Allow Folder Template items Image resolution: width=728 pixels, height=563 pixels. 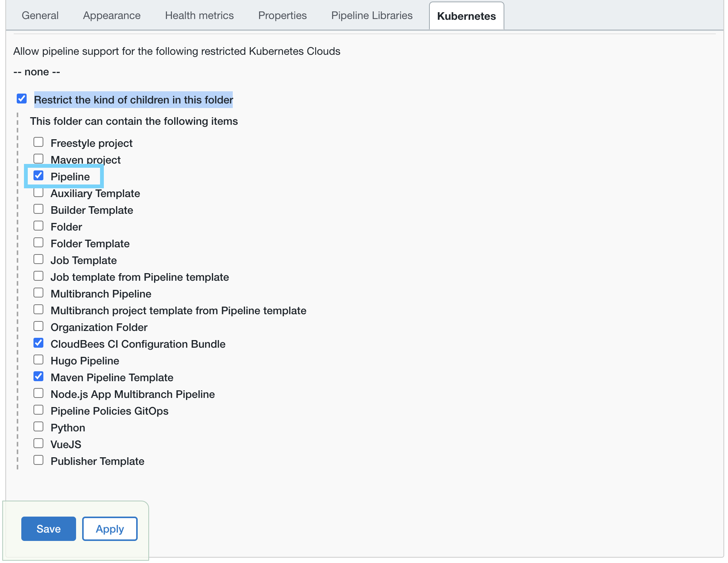38,243
